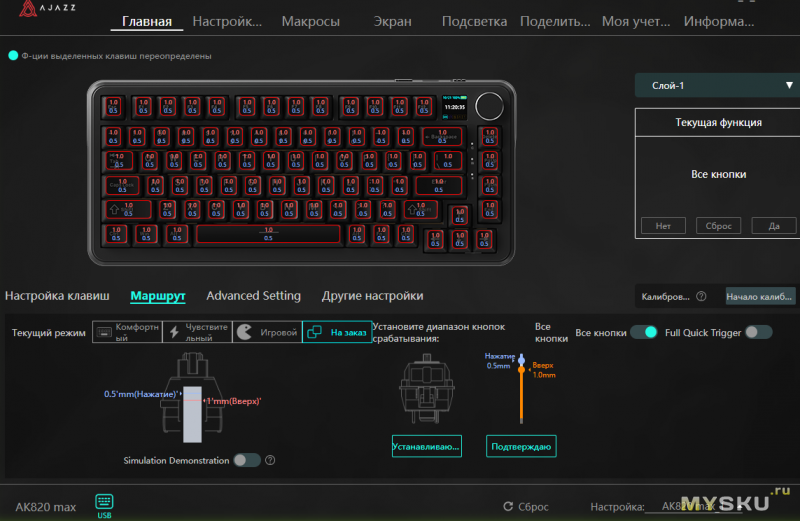Open the calibration help question mark
The width and height of the screenshot is (800, 521).
tap(702, 296)
